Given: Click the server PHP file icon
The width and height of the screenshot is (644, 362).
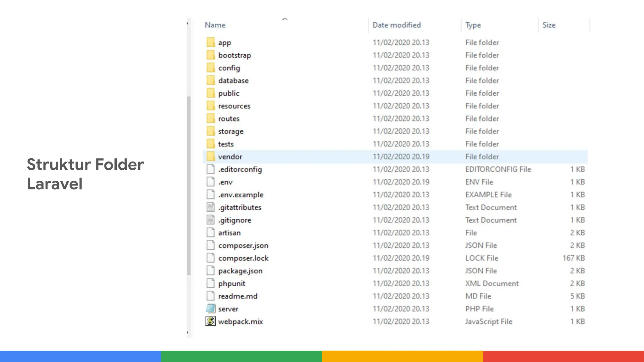Looking at the screenshot, I should tap(211, 309).
